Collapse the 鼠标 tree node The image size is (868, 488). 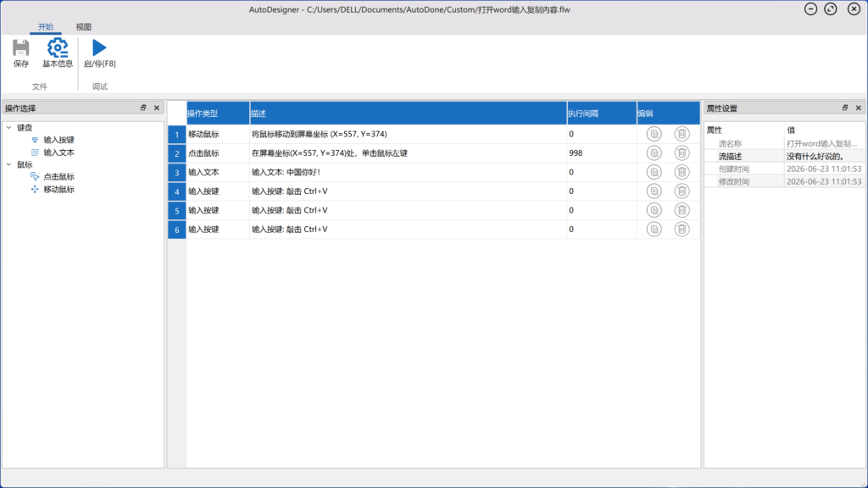click(8, 165)
